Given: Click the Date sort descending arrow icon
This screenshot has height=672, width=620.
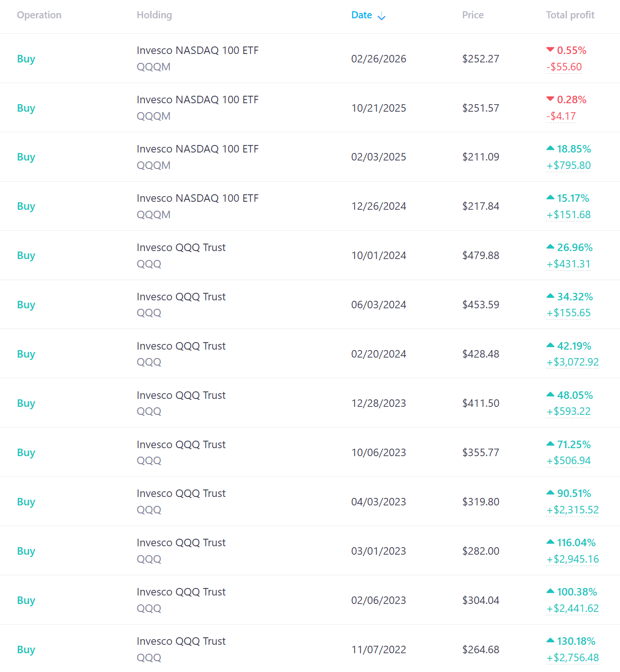Looking at the screenshot, I should click(x=382, y=16).
